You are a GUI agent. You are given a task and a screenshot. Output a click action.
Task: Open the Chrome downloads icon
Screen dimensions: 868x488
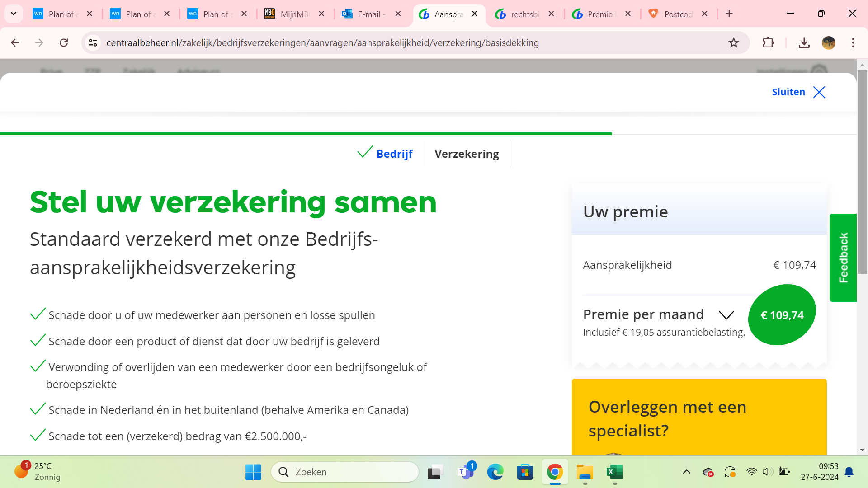pyautogui.click(x=804, y=43)
